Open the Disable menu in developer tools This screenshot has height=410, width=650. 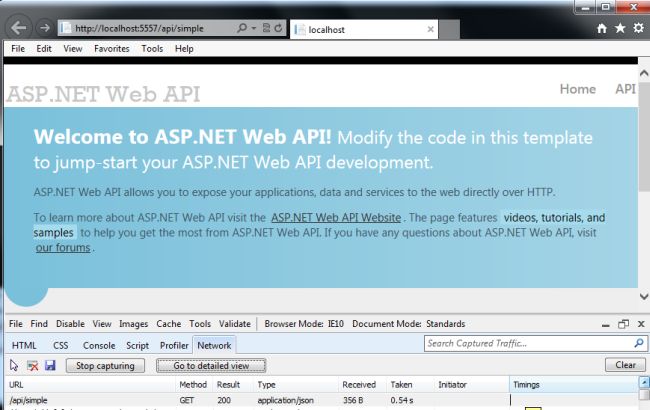click(x=70, y=324)
